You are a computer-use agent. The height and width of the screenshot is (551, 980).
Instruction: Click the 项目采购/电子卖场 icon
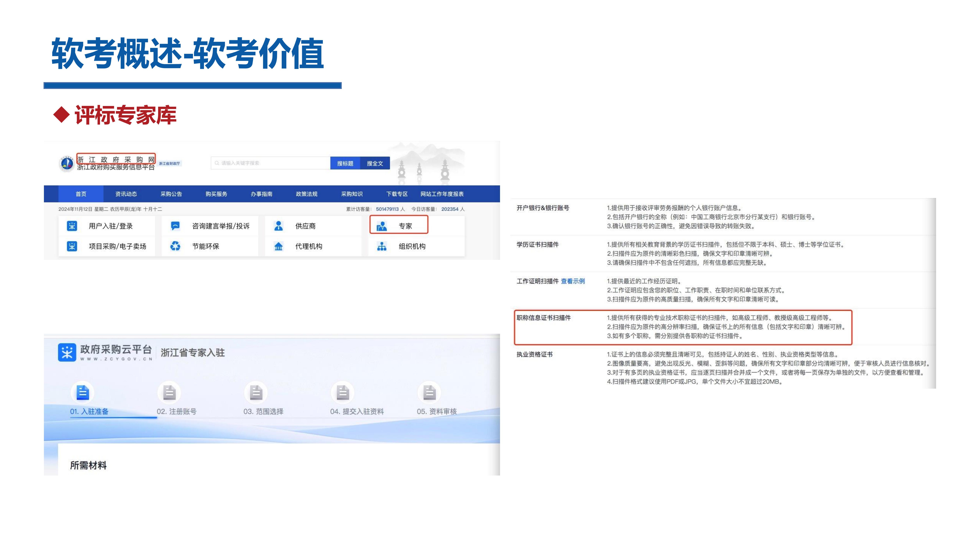[x=72, y=246]
